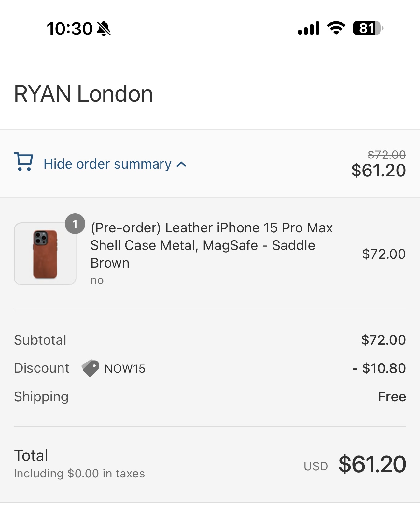Click the Hide order summary link

coord(107,164)
